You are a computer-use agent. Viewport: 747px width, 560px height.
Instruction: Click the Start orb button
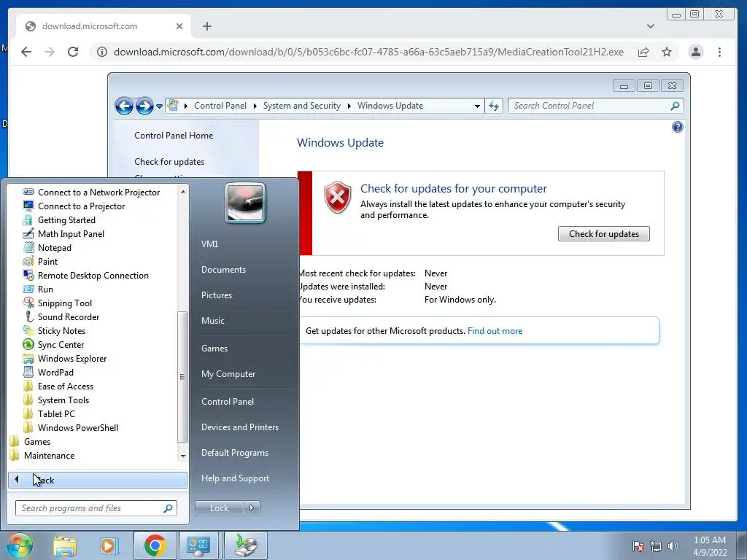pos(19,545)
